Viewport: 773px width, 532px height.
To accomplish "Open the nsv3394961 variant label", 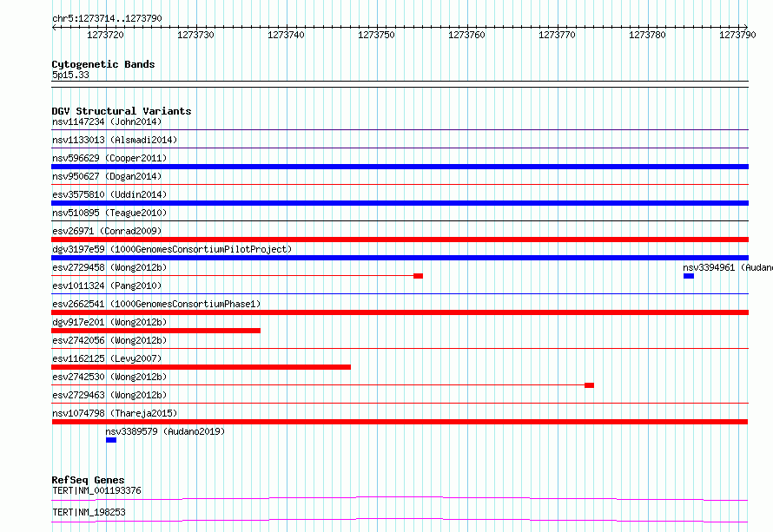I will click(728, 267).
